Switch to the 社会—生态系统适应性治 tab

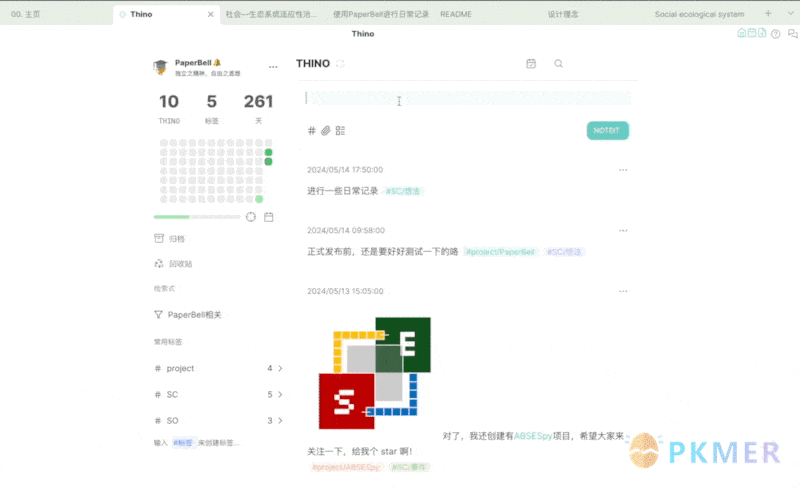(271, 14)
